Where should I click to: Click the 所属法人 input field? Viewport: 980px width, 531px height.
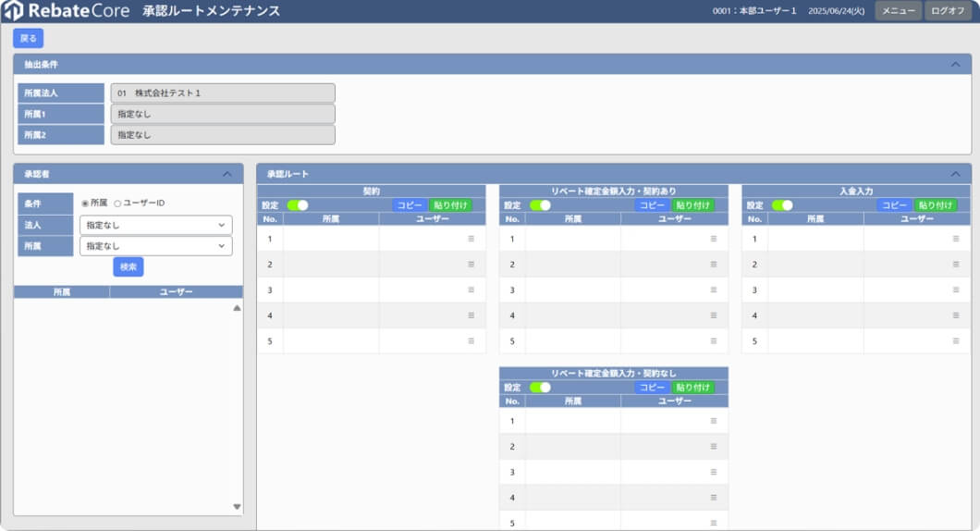pyautogui.click(x=222, y=93)
